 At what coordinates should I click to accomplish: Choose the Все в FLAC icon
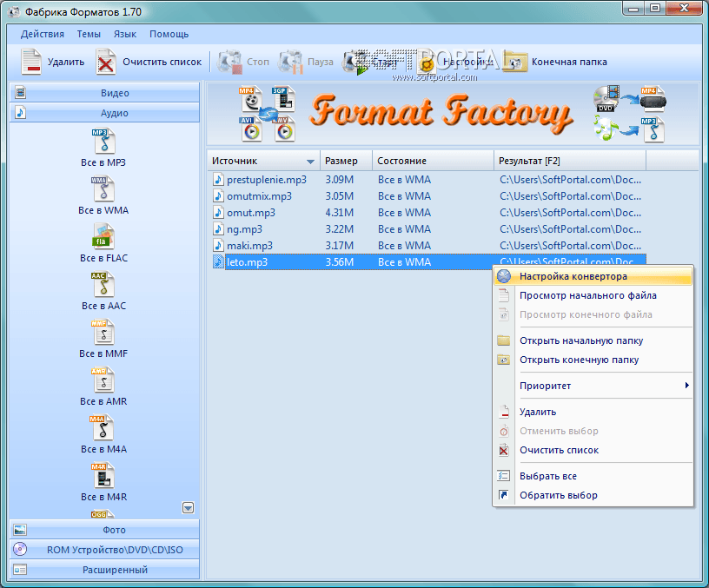click(x=104, y=237)
